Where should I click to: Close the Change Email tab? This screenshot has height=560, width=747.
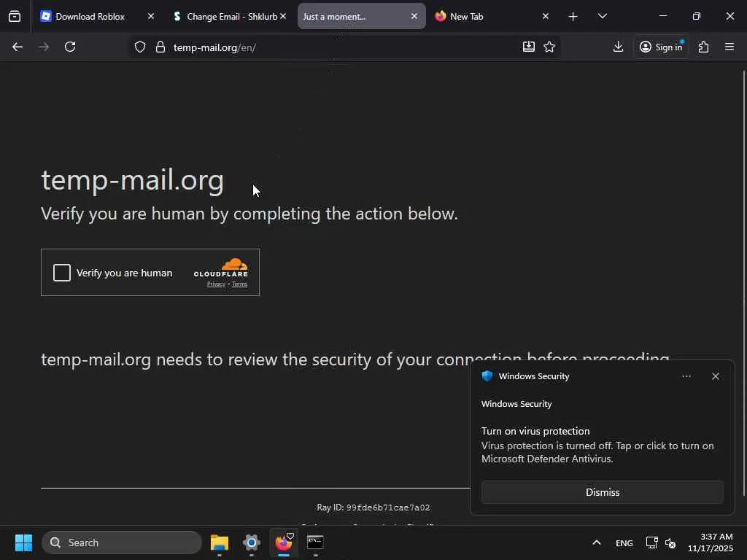pos(283,17)
